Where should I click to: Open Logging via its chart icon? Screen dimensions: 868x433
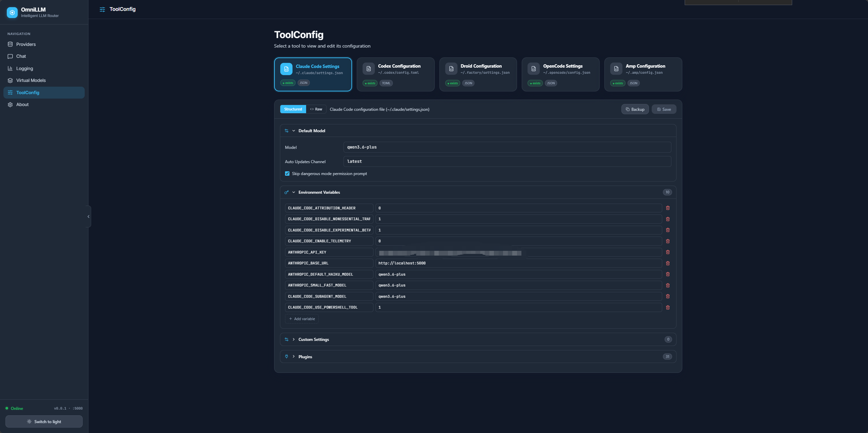click(10, 68)
